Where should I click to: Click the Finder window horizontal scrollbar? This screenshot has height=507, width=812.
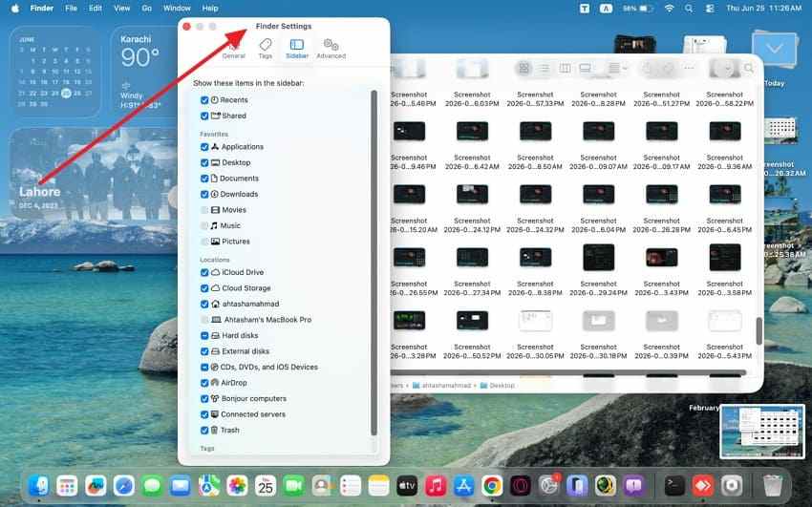coord(568,372)
